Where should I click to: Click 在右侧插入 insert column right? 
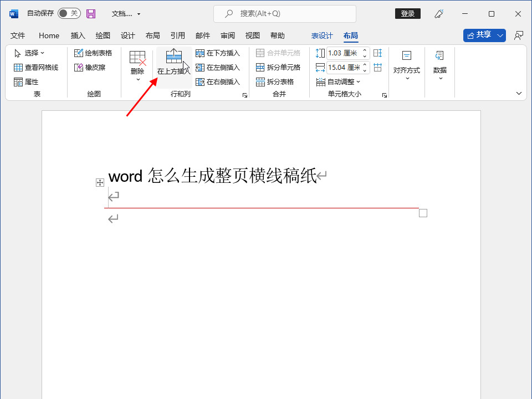pos(218,82)
